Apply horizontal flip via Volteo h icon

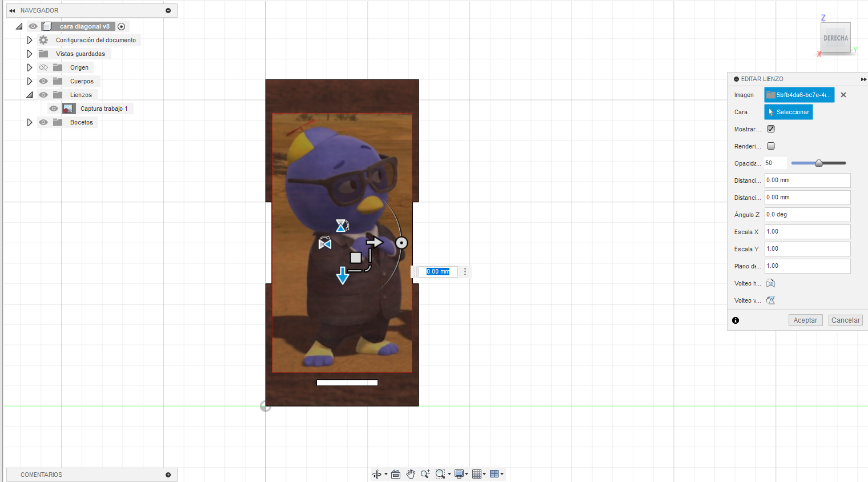coord(770,283)
